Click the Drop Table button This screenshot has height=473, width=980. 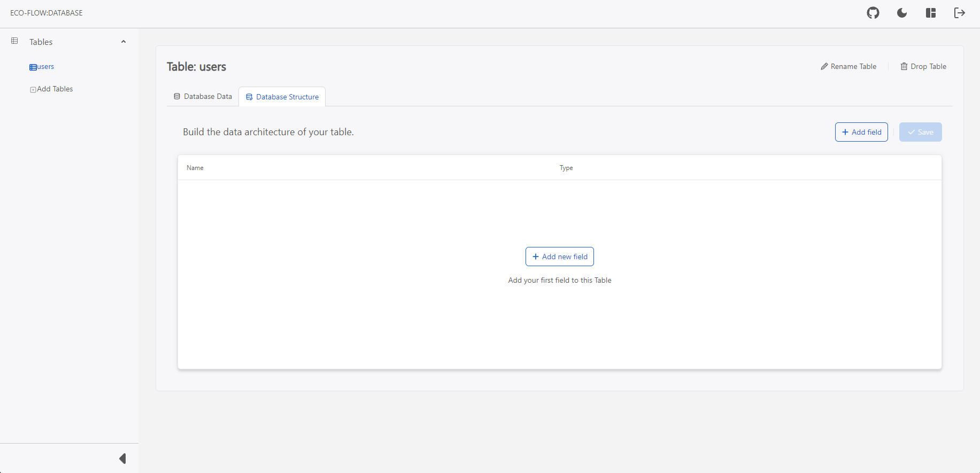(923, 66)
